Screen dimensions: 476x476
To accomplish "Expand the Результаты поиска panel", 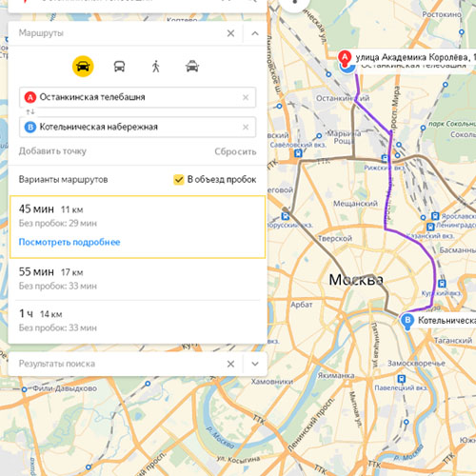I will click(x=255, y=364).
